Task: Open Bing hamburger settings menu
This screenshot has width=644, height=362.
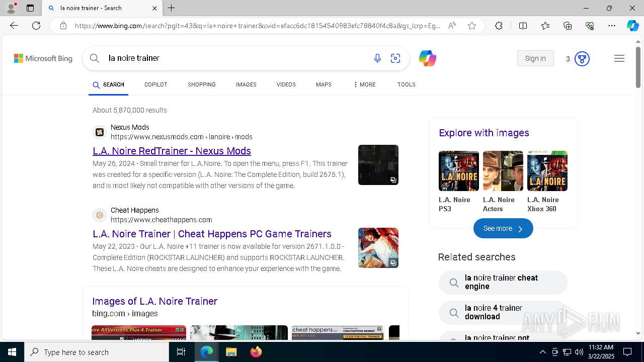Action: pyautogui.click(x=619, y=58)
